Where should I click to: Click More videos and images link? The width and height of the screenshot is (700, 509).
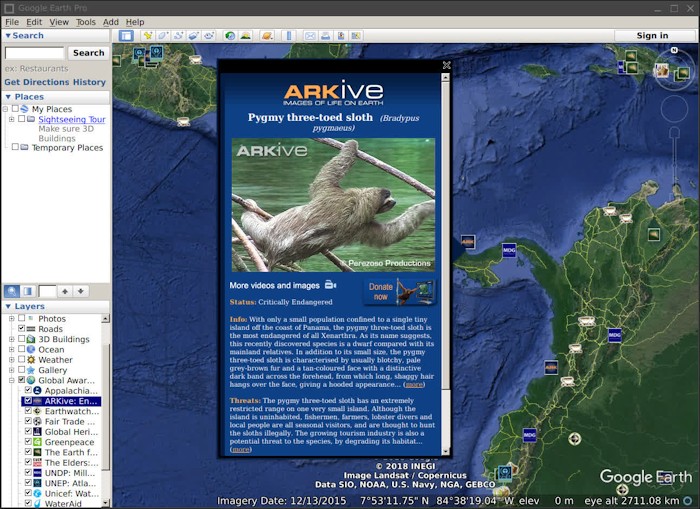[x=275, y=285]
